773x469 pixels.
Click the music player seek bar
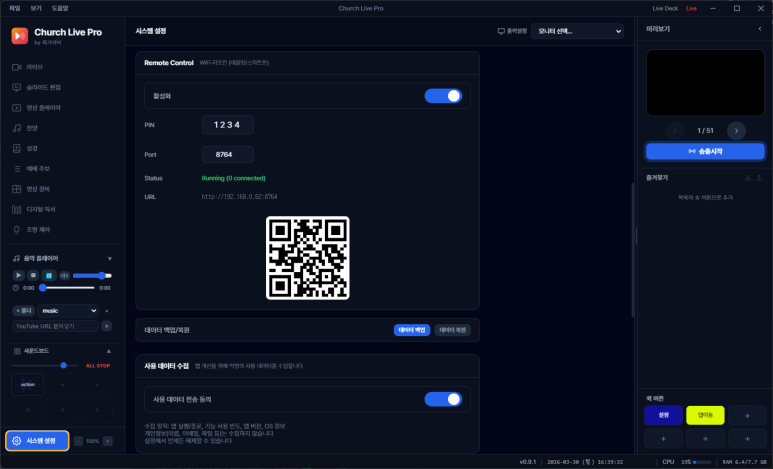coord(68,288)
